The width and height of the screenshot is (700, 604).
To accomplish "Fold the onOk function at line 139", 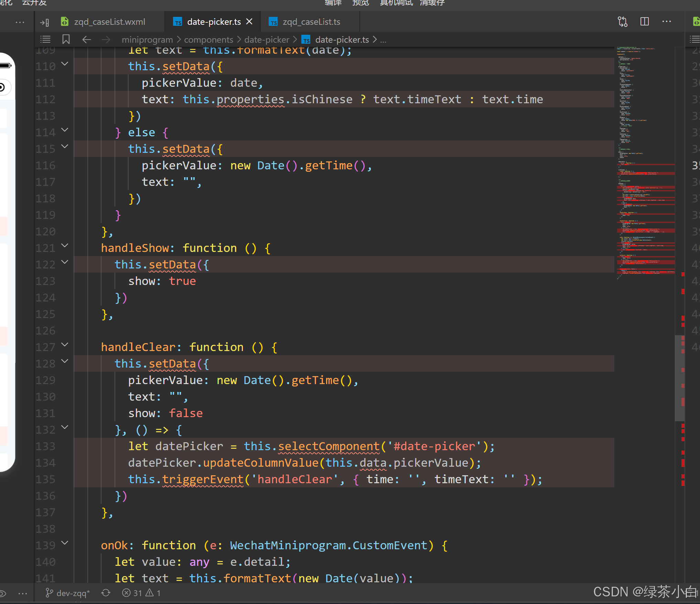I will click(65, 543).
